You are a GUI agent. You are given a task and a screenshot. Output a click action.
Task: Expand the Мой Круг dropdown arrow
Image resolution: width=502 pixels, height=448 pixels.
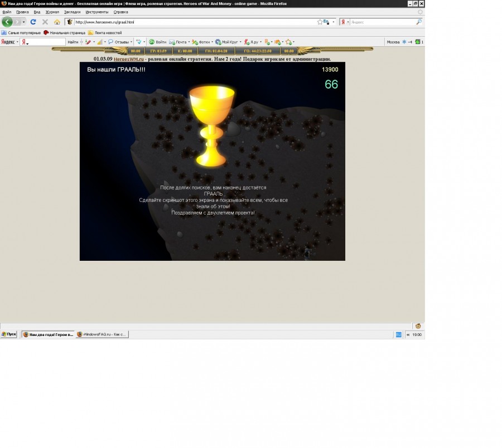[x=240, y=42]
